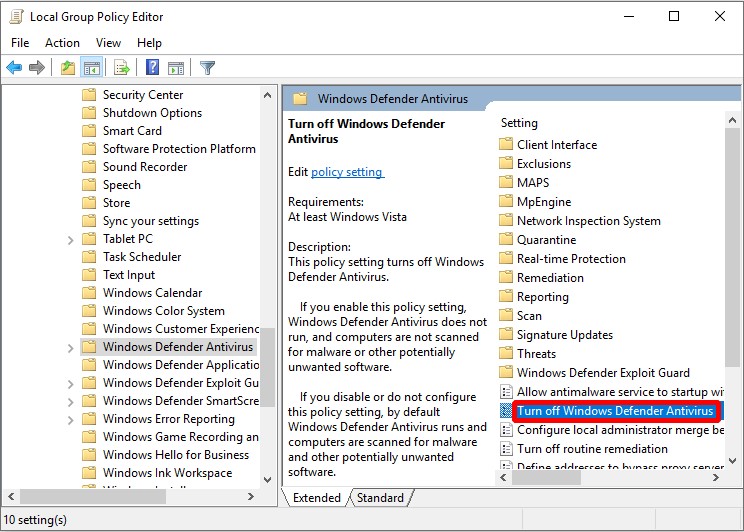744x532 pixels.
Task: Open the File menu
Action: pyautogui.click(x=20, y=43)
